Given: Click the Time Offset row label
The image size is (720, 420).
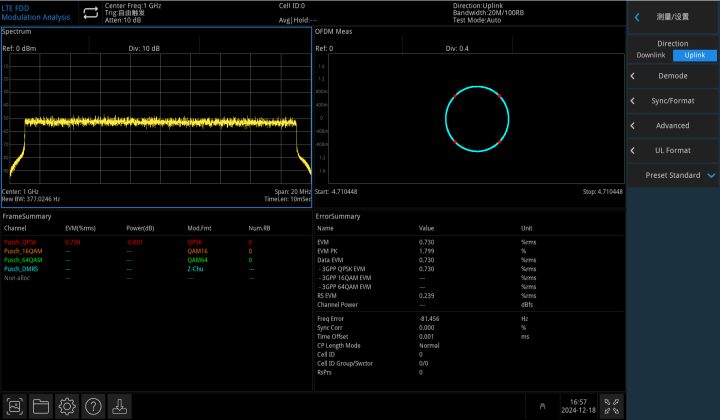Looking at the screenshot, I should (x=332, y=336).
